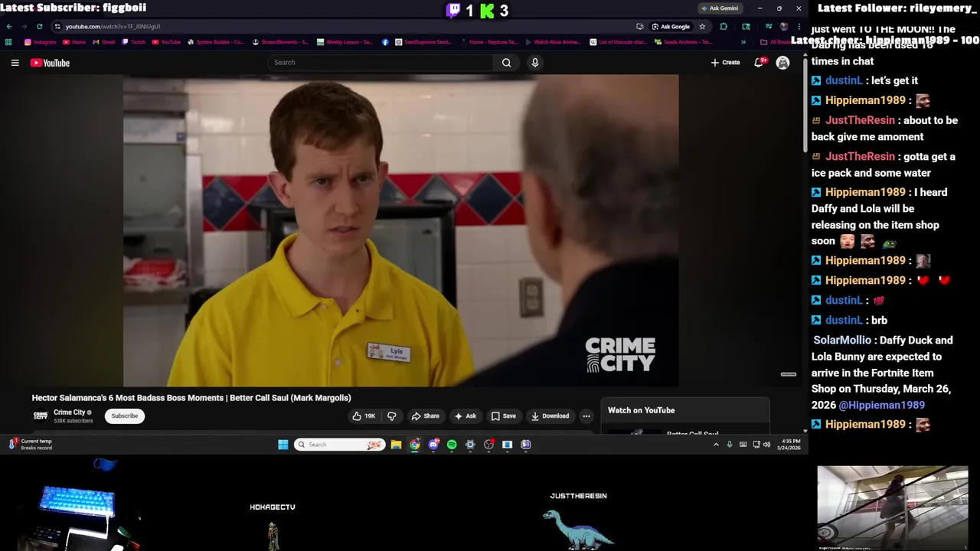
Task: Go back with the browser back arrow
Action: pos(9,27)
